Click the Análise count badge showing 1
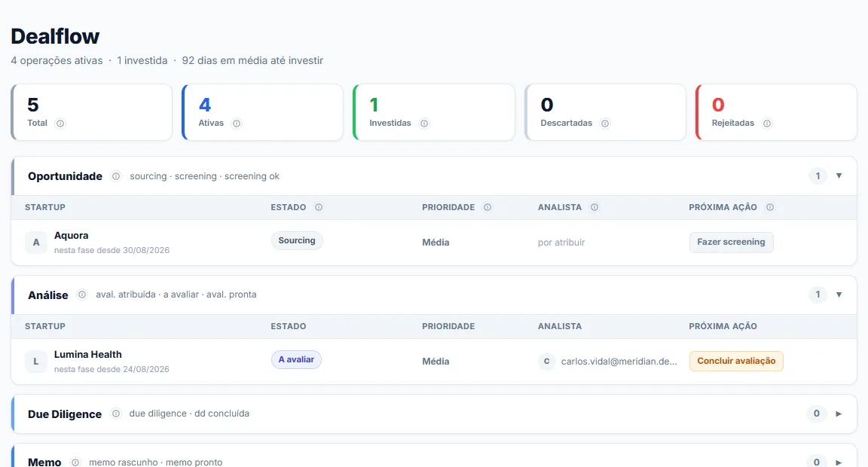Viewport: 868px width, 467px height. 818,295
